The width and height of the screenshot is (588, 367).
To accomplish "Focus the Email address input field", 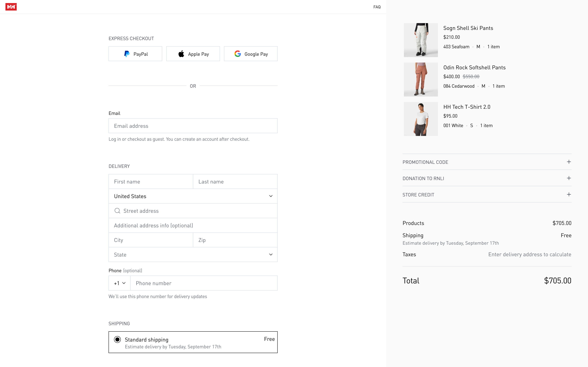I will (193, 126).
